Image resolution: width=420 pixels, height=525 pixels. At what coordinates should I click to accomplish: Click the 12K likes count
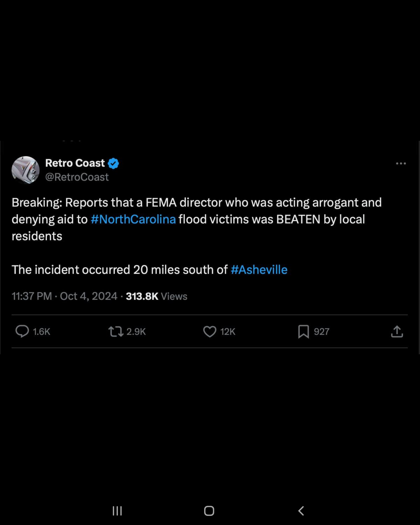pyautogui.click(x=228, y=332)
